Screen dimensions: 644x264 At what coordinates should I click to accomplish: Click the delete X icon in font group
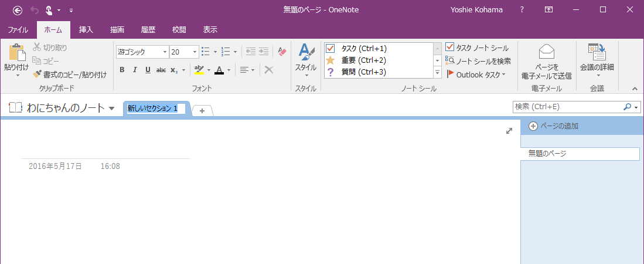(x=269, y=70)
